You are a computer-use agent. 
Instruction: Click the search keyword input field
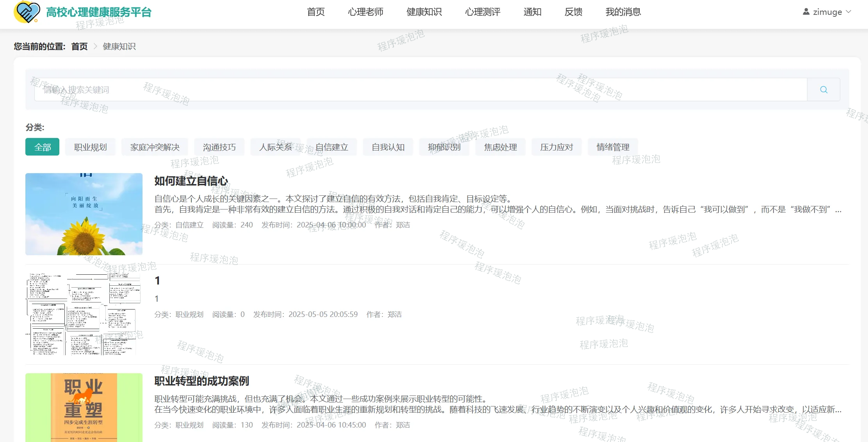420,89
